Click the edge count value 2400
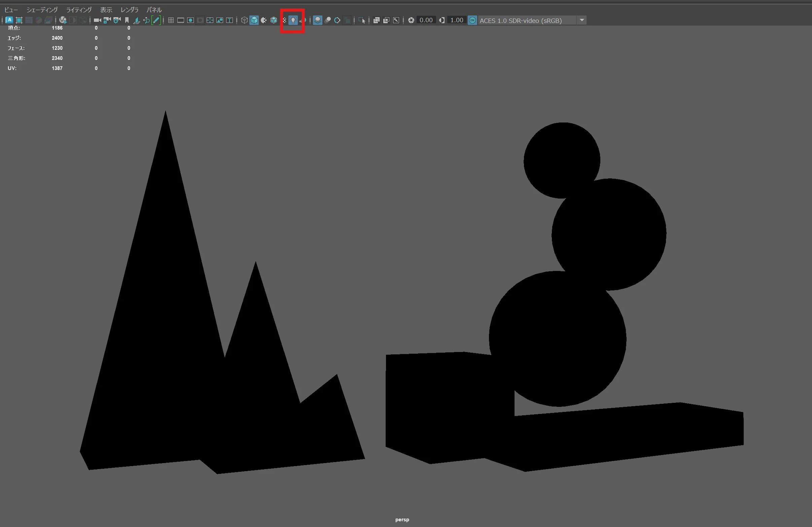The image size is (812, 527). click(57, 38)
